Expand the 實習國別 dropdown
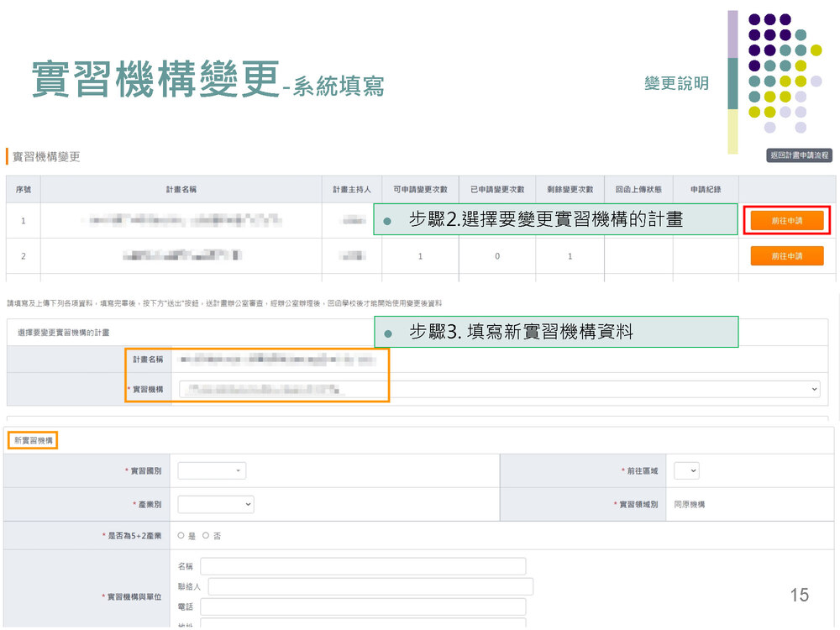The image size is (840, 630). click(x=212, y=471)
